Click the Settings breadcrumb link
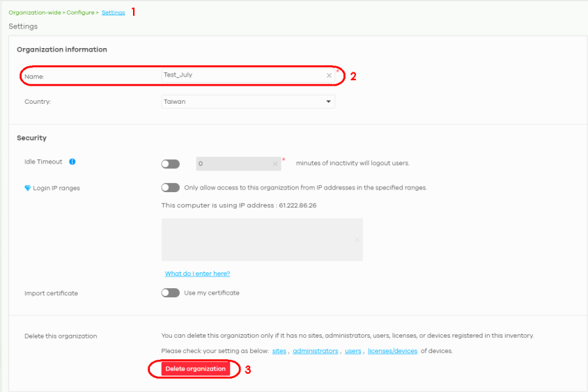The image size is (588, 392). click(113, 13)
